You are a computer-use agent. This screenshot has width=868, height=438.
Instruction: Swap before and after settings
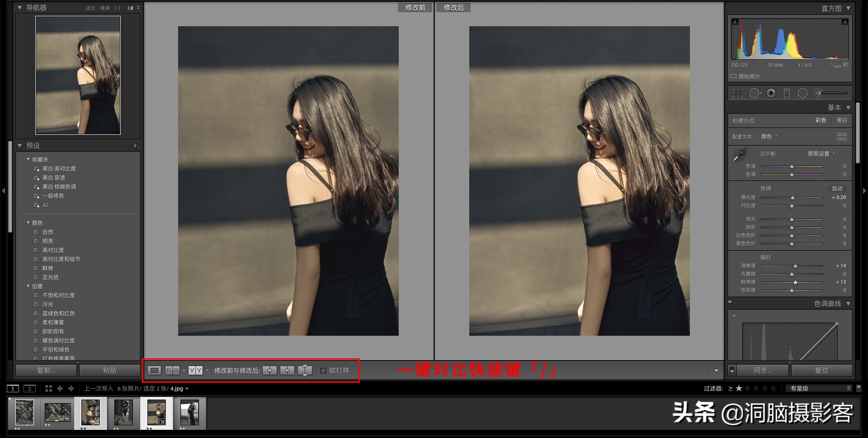tap(305, 371)
